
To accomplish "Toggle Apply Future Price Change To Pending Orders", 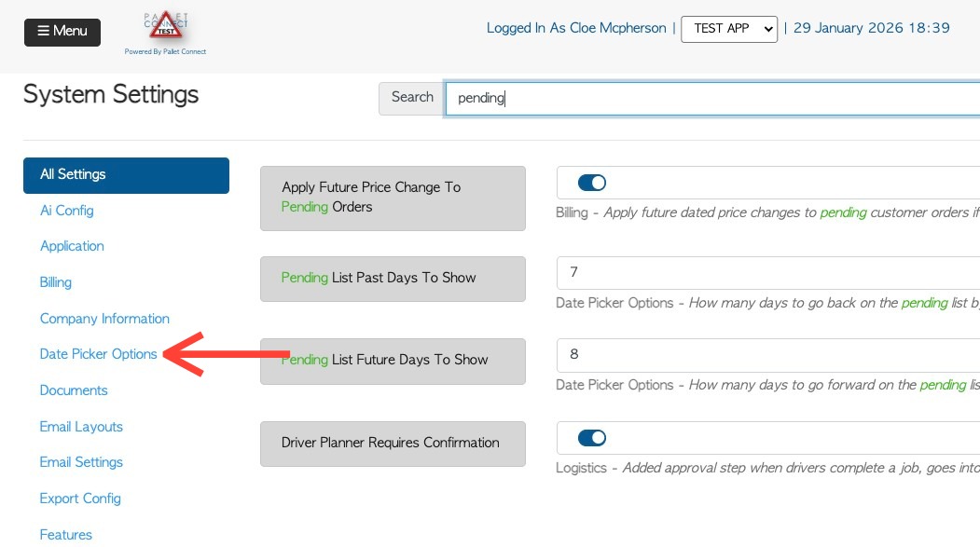I will coord(592,184).
